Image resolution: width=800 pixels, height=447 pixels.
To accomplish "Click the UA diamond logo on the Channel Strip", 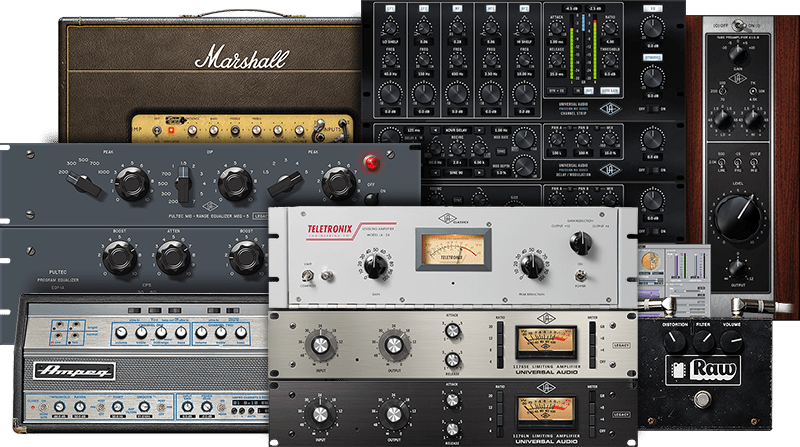I will click(610, 108).
